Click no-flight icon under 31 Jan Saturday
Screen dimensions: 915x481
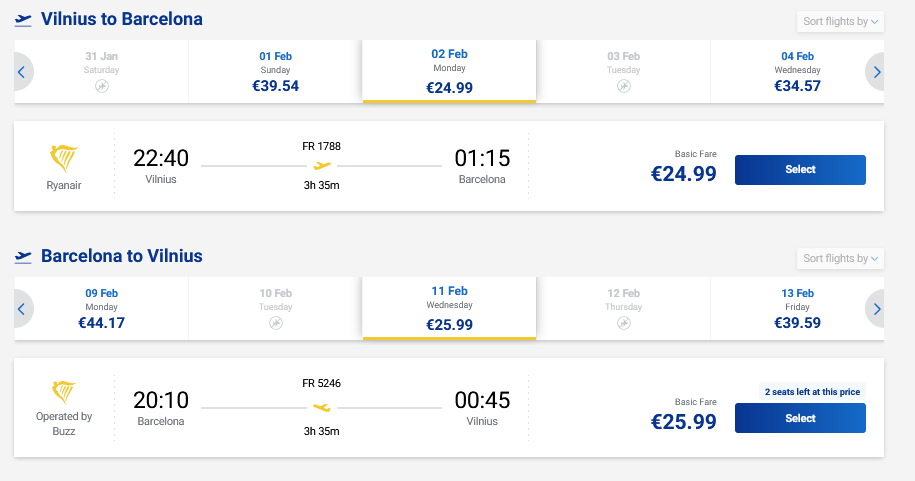click(x=102, y=87)
